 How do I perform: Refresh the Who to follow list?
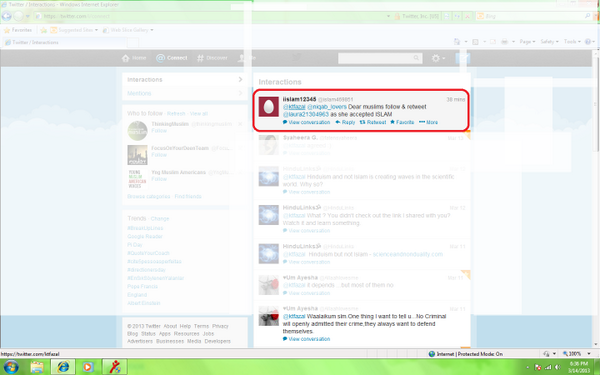pyautogui.click(x=176, y=114)
